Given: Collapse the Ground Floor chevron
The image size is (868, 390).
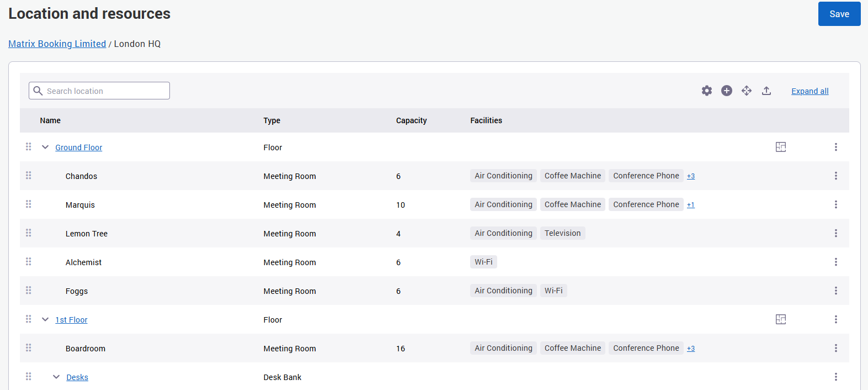Looking at the screenshot, I should pos(45,147).
